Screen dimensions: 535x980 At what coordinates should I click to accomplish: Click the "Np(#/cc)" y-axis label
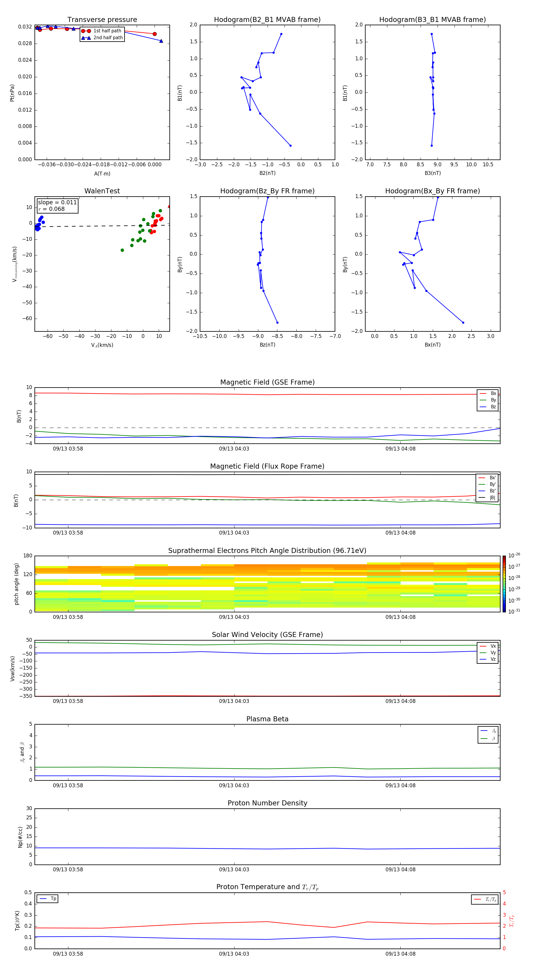[20, 837]
